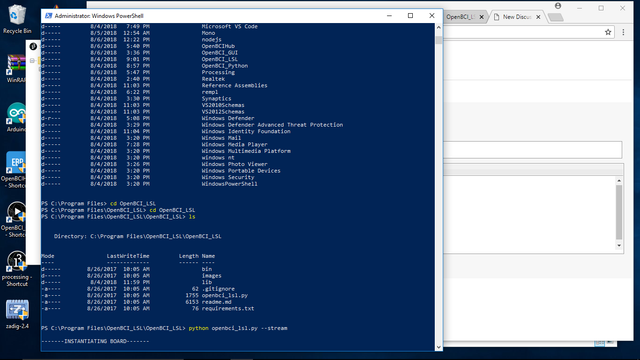Click the 'python openbci_lsl.py --stream' command line
The width and height of the screenshot is (640, 360).
pos(238,328)
